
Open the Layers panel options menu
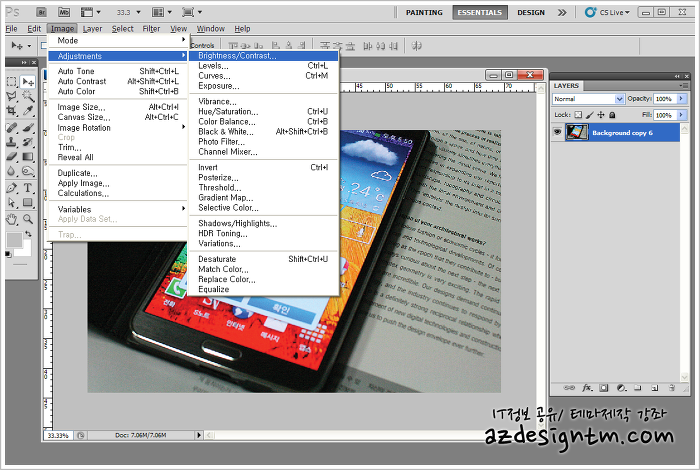click(683, 86)
